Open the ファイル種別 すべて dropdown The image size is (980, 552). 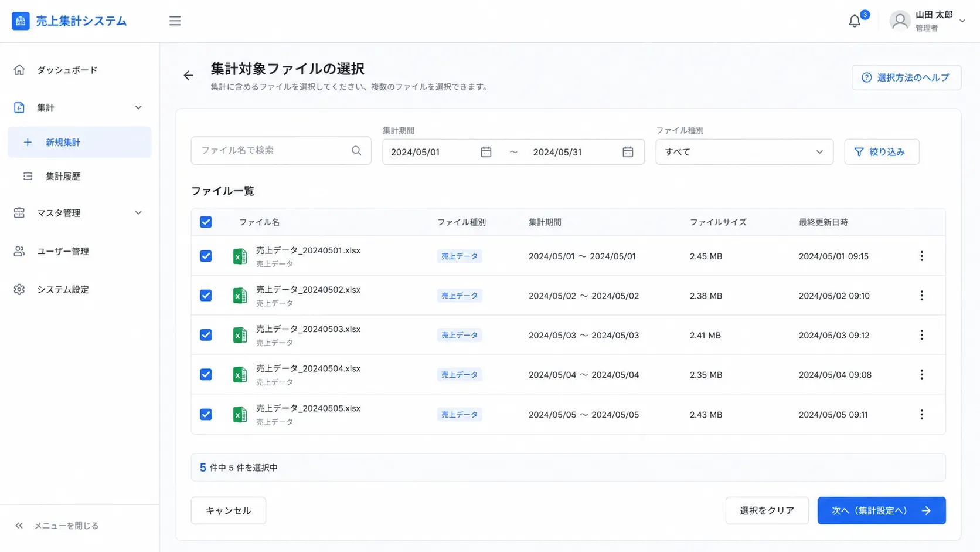744,152
